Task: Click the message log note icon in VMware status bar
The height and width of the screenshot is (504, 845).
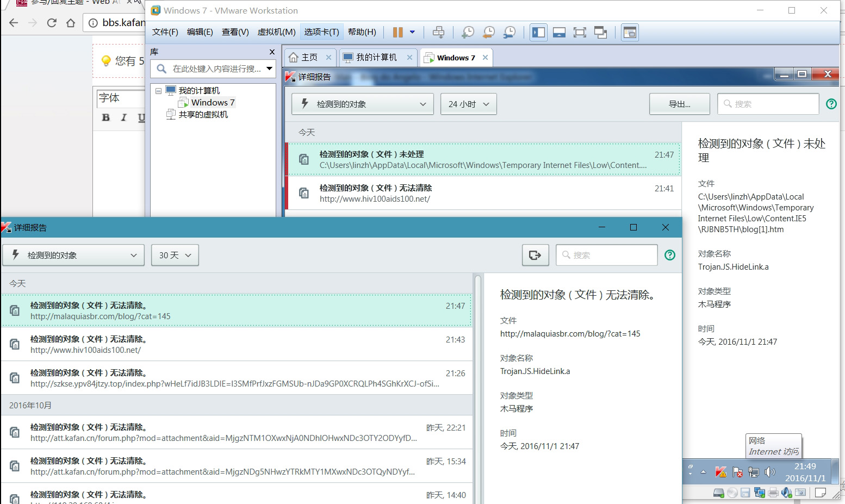Action: coord(821,493)
